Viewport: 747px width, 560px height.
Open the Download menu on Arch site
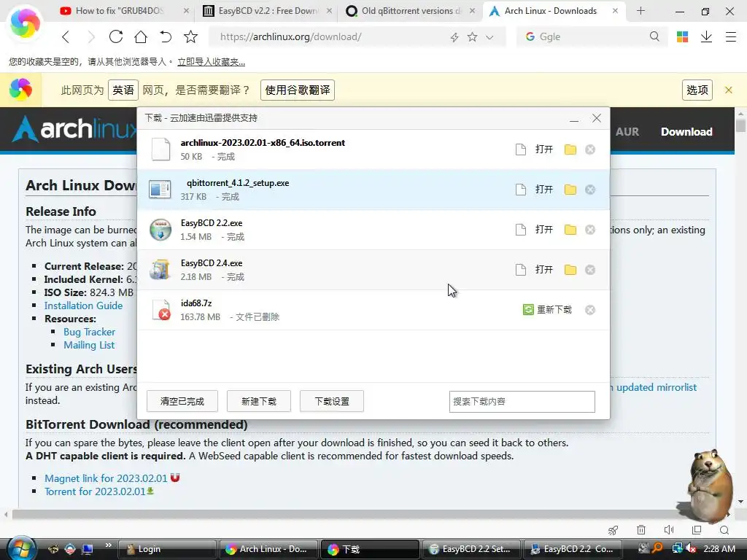click(686, 132)
